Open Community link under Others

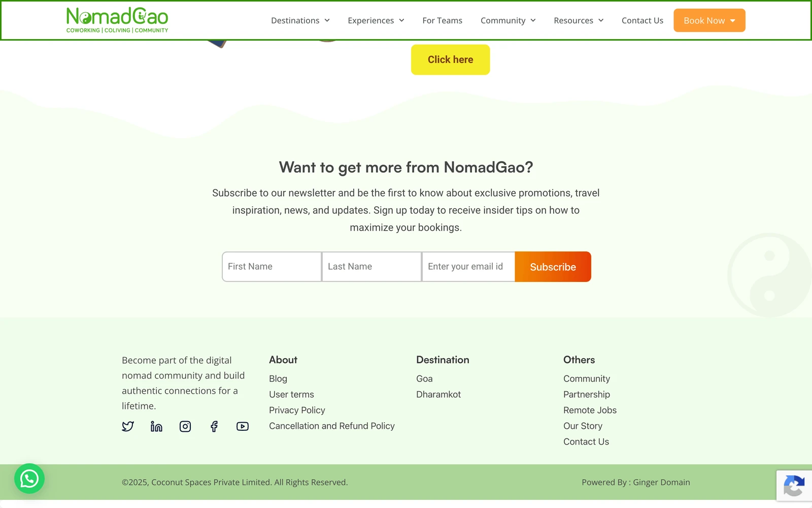587,378
